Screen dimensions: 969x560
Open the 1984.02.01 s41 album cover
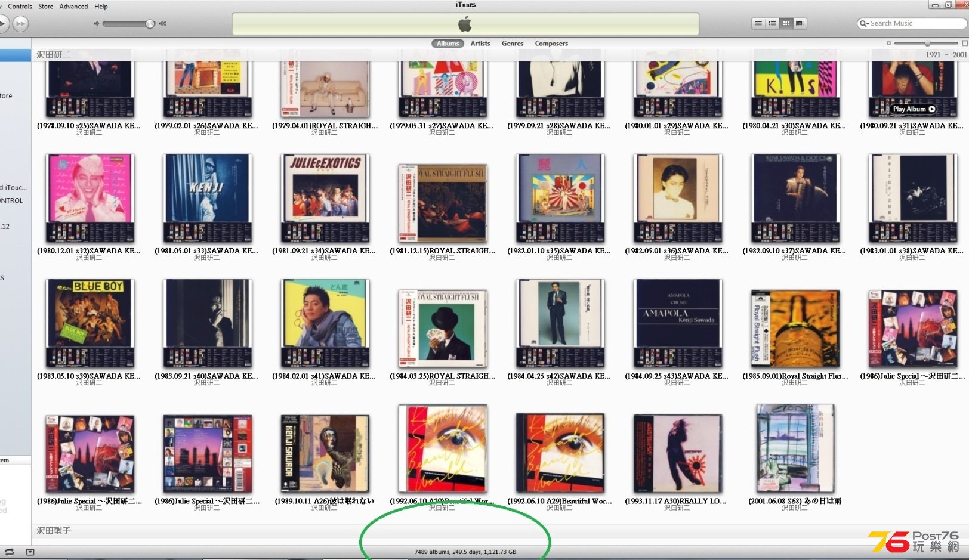[325, 323]
